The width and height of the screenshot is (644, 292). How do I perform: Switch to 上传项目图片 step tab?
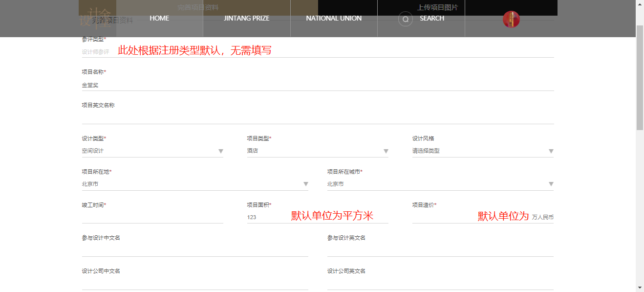437,7
